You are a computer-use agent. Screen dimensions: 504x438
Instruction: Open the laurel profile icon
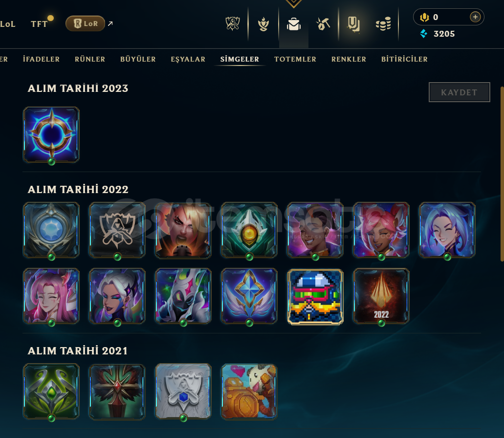pyautogui.click(x=263, y=24)
